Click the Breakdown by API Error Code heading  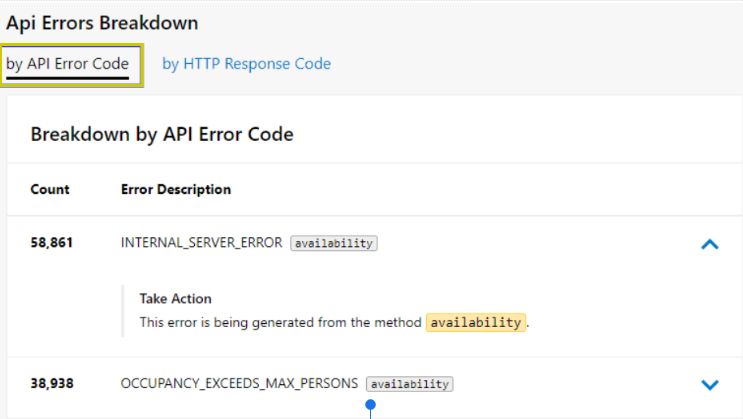pos(162,134)
